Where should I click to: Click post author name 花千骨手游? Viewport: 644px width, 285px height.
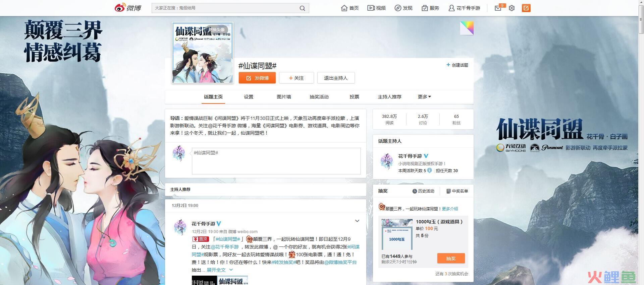coord(203,224)
